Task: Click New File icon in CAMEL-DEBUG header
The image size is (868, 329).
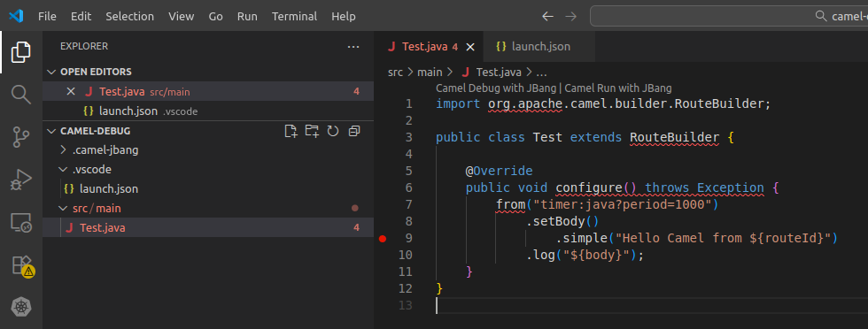Action: [x=291, y=131]
